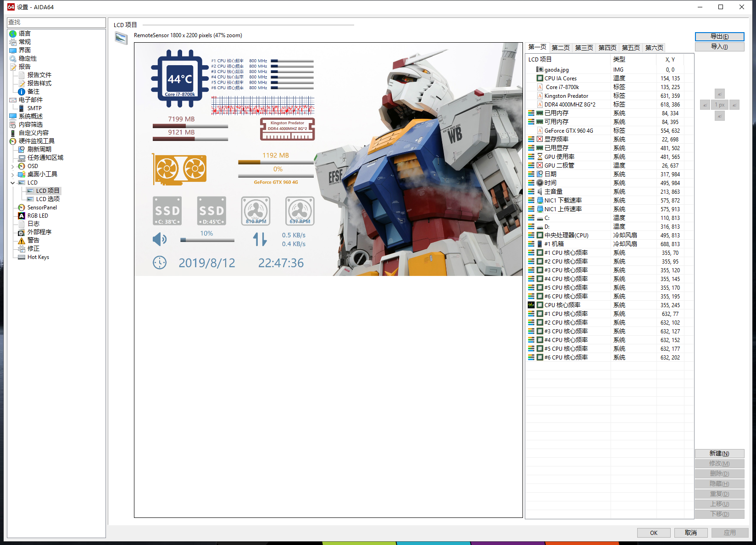Image resolution: width=756 pixels, height=545 pixels.
Task: Expand the 桌面小工具 tree node
Action: [x=13, y=174]
